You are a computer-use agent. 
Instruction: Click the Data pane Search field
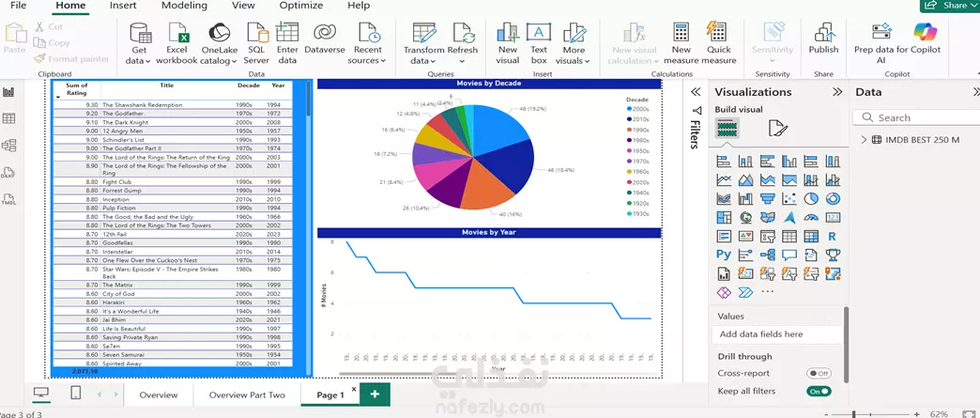click(x=916, y=117)
